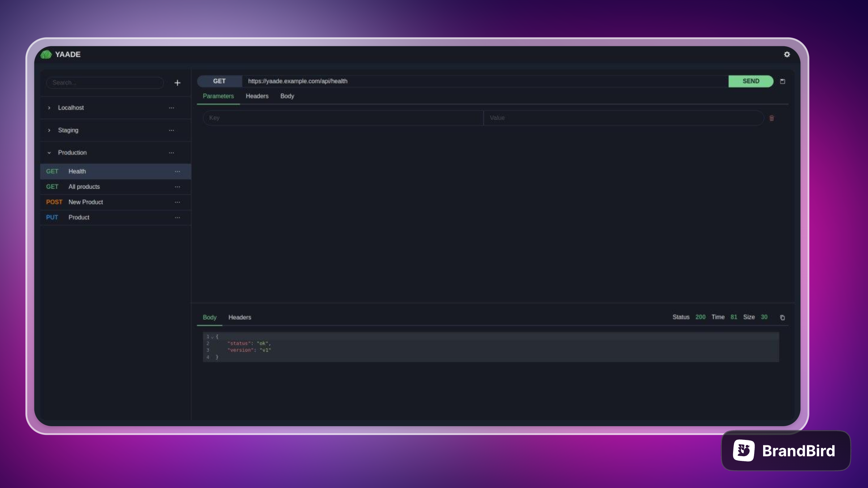Open Staging collection options menu
This screenshot has height=488, width=868.
coord(171,130)
